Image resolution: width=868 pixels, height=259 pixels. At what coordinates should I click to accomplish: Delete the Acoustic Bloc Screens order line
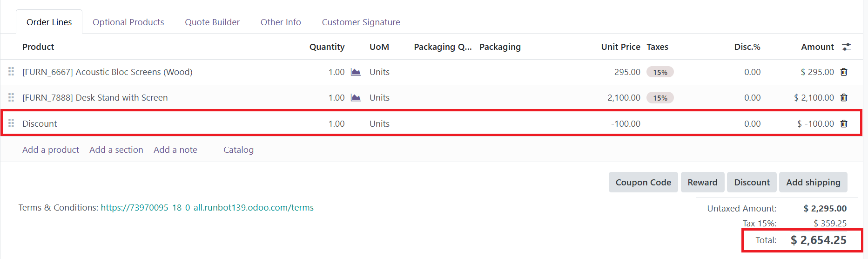click(844, 72)
